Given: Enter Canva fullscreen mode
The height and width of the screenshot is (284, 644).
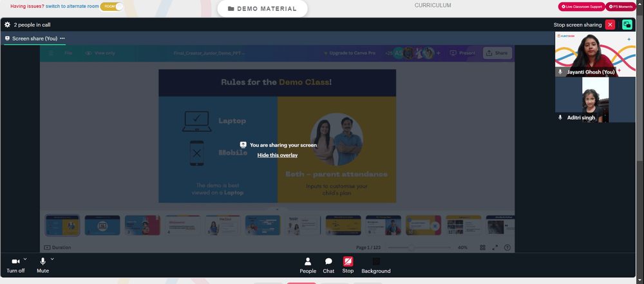Looking at the screenshot, I should tap(495, 247).
